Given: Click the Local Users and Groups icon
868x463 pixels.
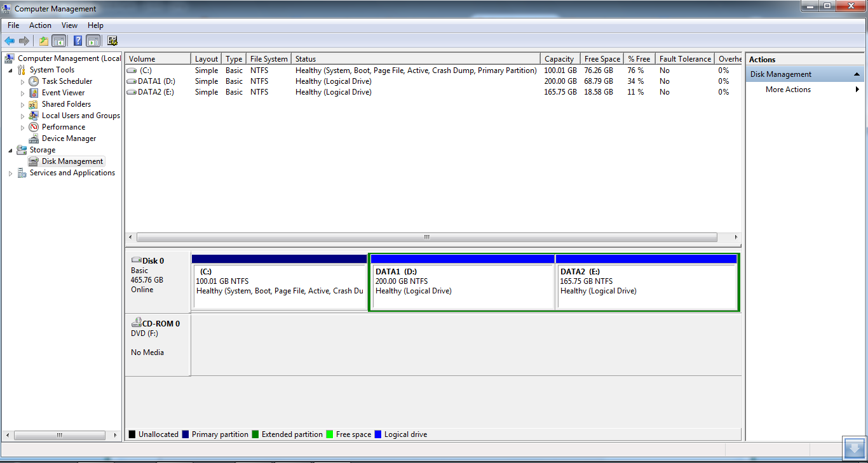Looking at the screenshot, I should point(34,116).
